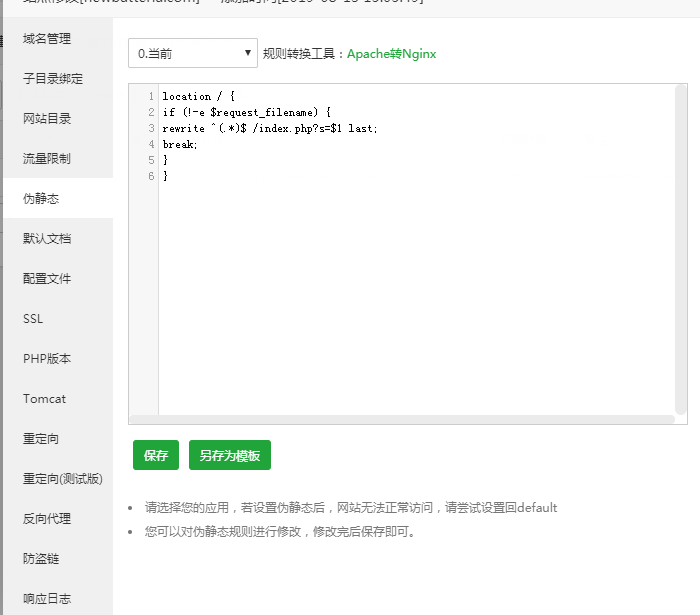Viewport: 700px width, 615px height.
Task: Go to 流量限制 section
Action: [47, 158]
